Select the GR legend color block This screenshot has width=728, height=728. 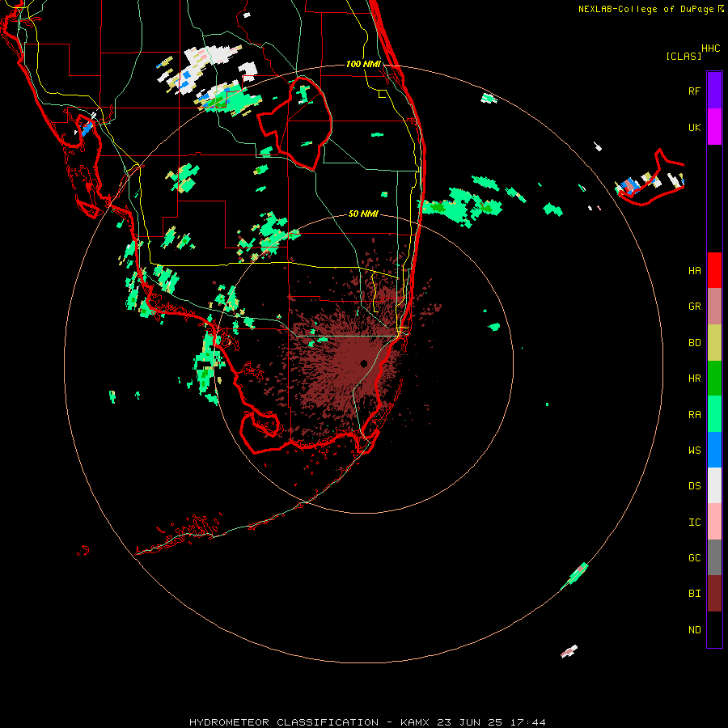(714, 307)
